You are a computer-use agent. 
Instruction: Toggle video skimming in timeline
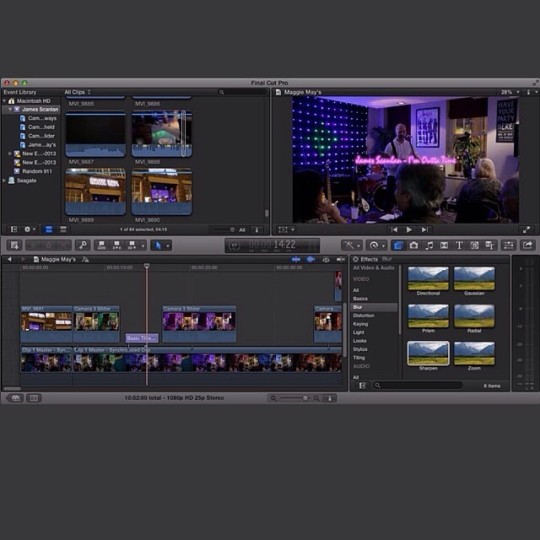296,259
